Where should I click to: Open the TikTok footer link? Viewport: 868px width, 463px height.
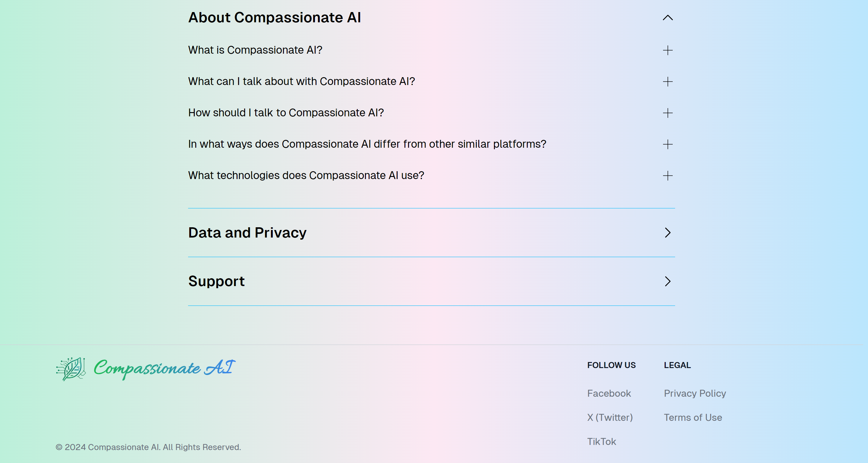602,441
